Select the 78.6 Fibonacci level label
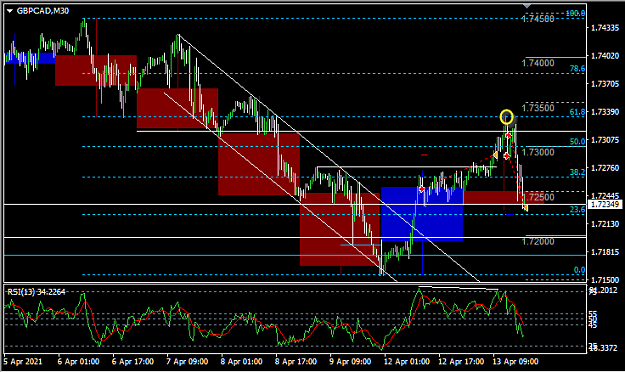 (577, 69)
